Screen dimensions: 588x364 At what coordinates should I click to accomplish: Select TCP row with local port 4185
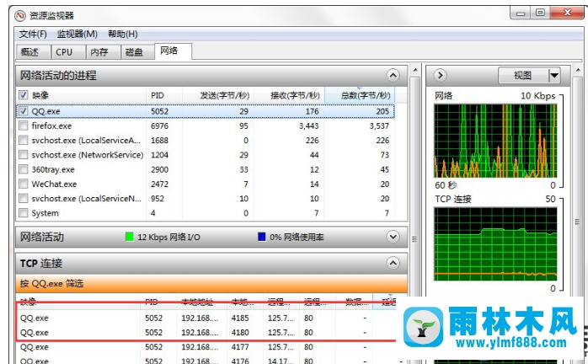click(206, 318)
